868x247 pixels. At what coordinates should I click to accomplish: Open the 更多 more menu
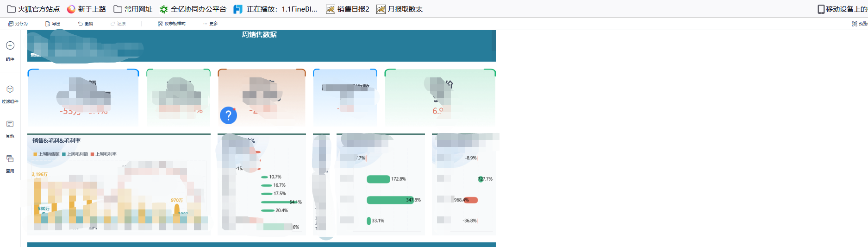click(211, 24)
